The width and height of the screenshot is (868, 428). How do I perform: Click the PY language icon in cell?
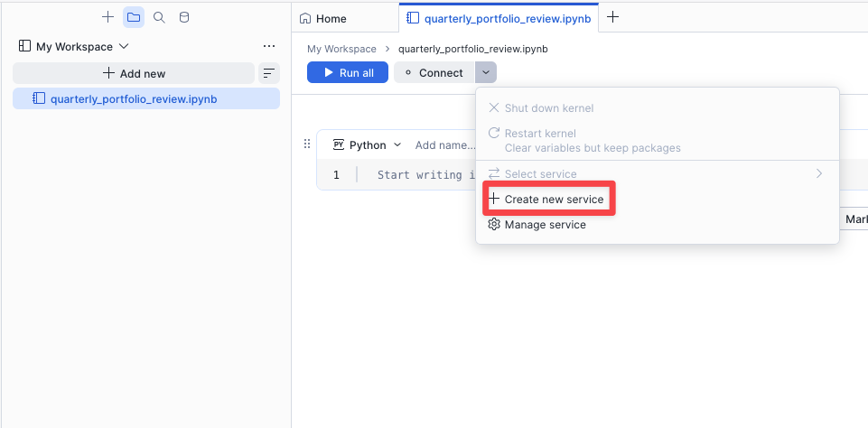[x=338, y=145]
